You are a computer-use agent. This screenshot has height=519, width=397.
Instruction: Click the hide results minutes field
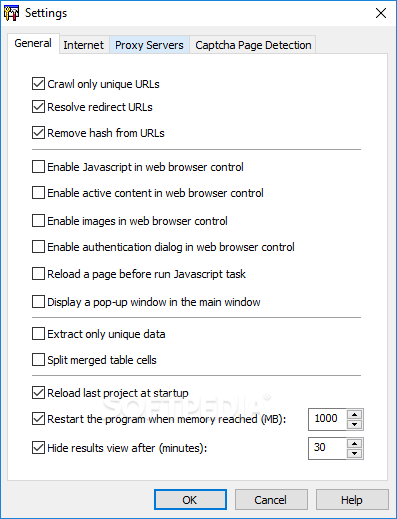pyautogui.click(x=328, y=448)
